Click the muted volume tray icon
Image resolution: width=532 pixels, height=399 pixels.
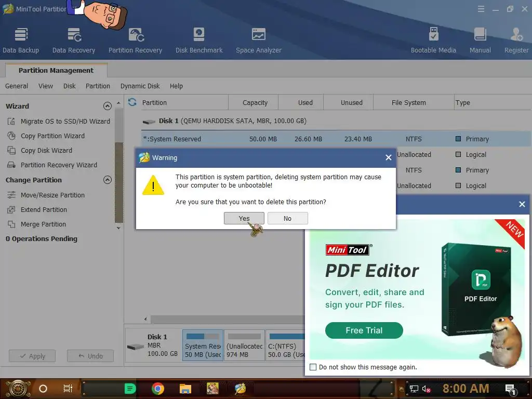426,389
